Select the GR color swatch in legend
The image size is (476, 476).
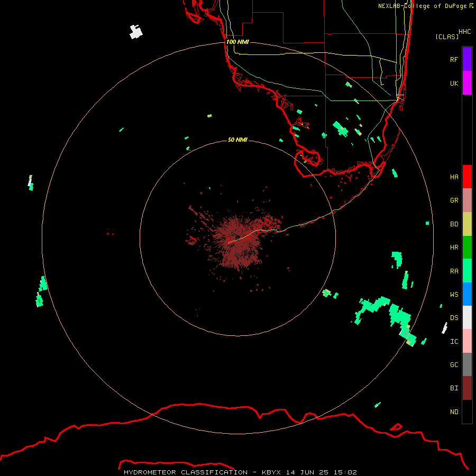click(x=467, y=200)
